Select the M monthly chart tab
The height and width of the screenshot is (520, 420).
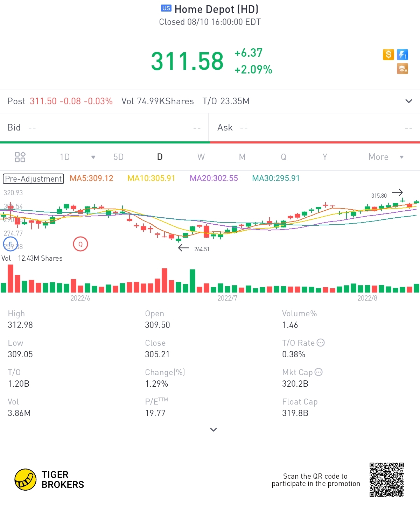coord(242,157)
